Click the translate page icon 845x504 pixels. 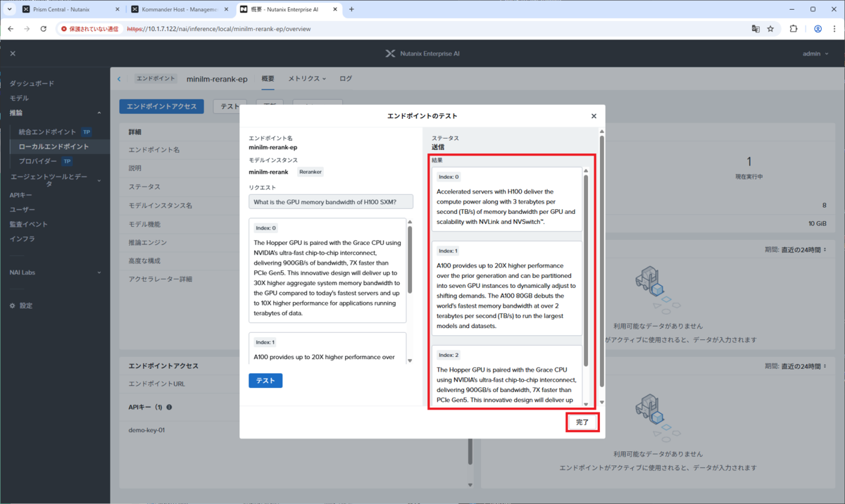tap(756, 29)
